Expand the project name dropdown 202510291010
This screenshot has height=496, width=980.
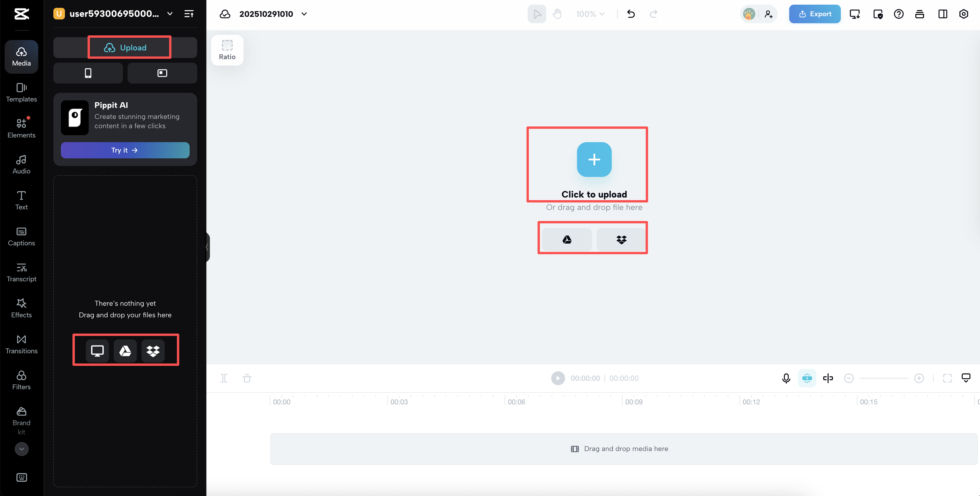click(x=304, y=14)
